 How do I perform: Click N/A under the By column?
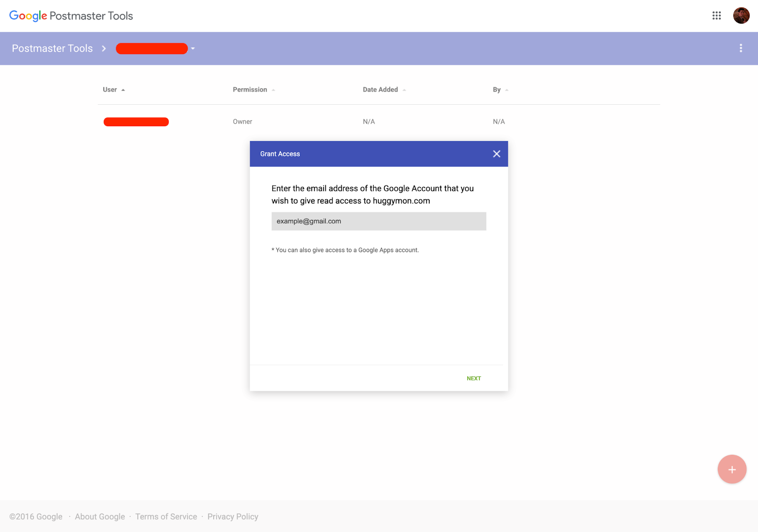coord(499,122)
